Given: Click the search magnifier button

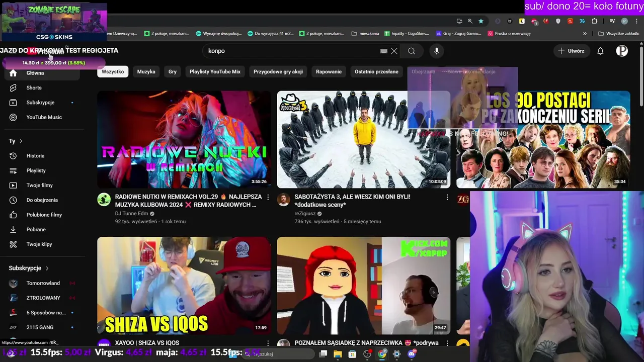Looking at the screenshot, I should click(412, 51).
